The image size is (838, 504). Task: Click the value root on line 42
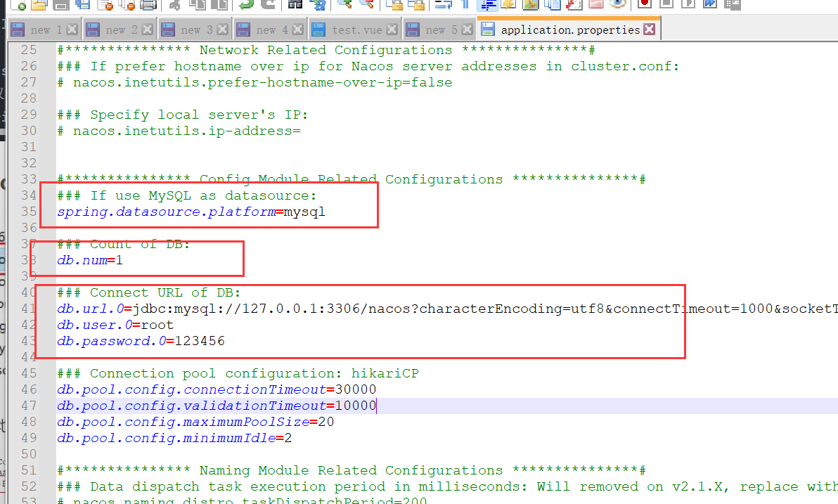click(157, 325)
